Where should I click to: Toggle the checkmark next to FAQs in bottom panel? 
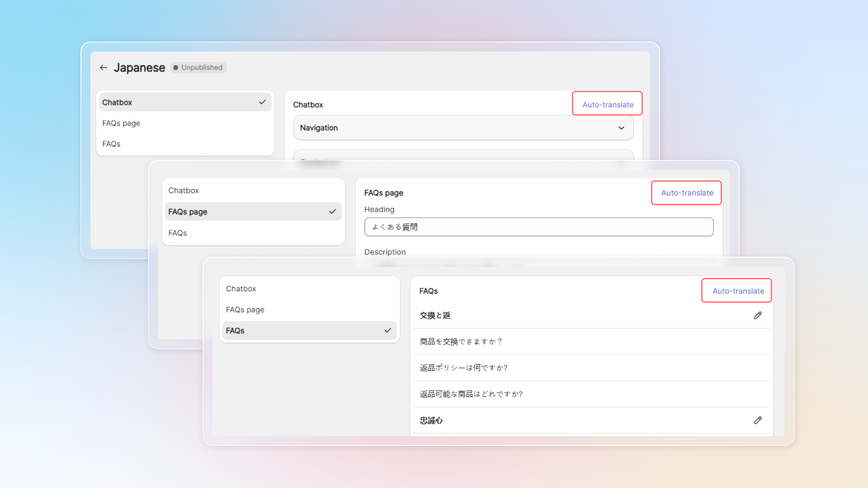coord(387,330)
